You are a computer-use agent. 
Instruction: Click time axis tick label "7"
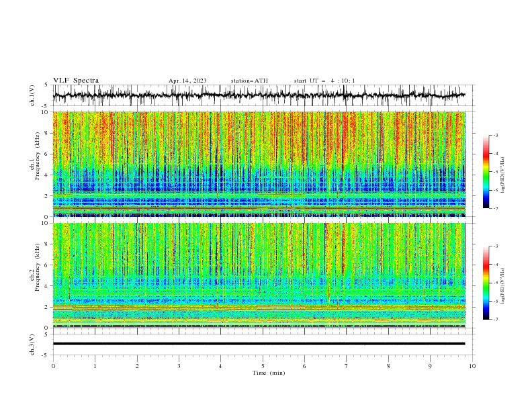click(347, 366)
